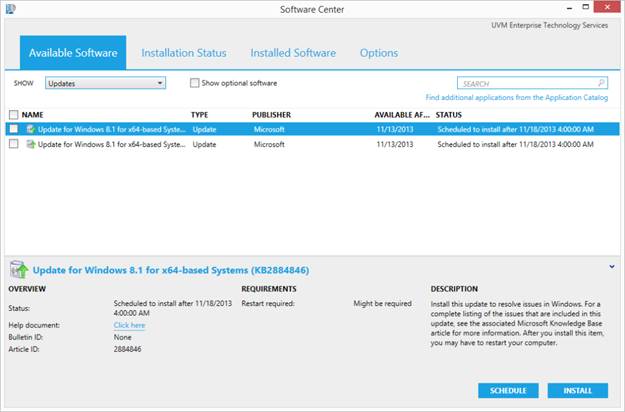This screenshot has width=625, height=412.
Task: Click the magnifier icon in the search box
Action: tap(601, 83)
